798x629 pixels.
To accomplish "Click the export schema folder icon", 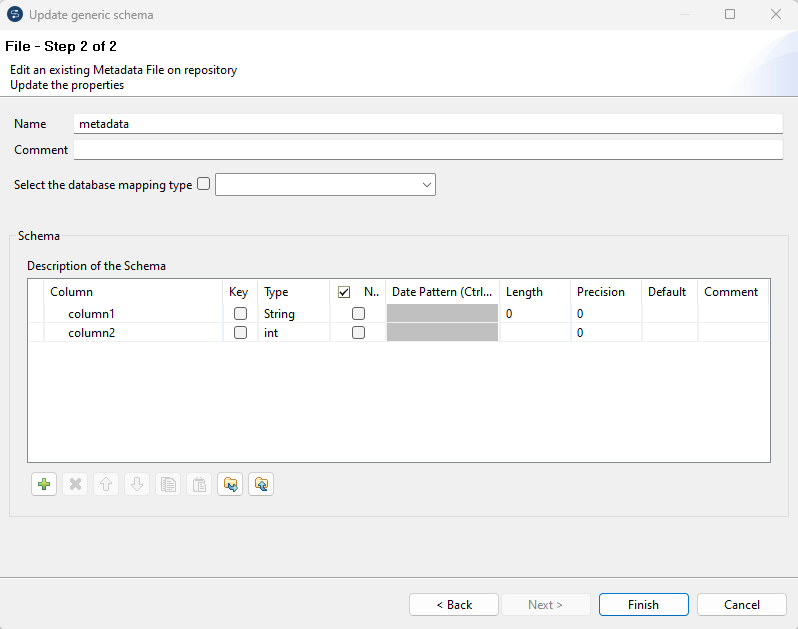I will (261, 485).
